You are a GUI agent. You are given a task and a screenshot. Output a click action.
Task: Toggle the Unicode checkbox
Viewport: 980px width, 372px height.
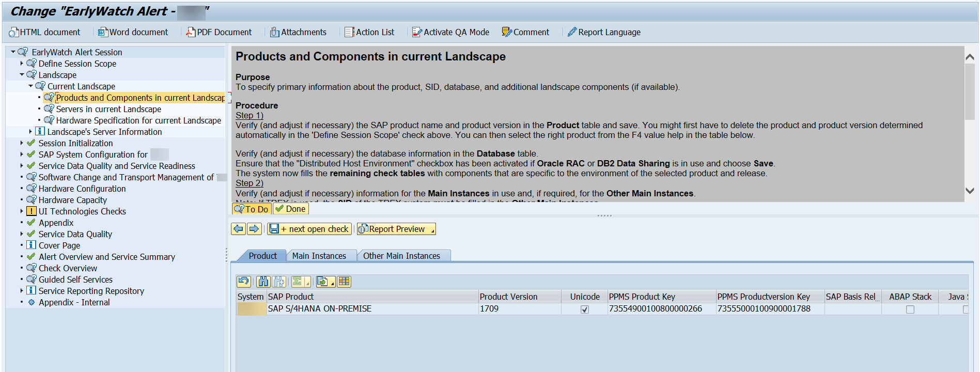point(585,309)
